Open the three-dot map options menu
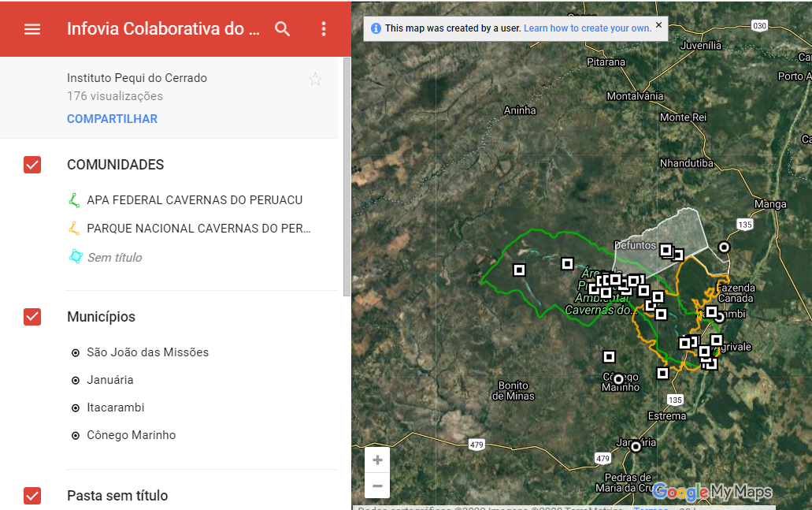The height and width of the screenshot is (510, 812). 323,28
